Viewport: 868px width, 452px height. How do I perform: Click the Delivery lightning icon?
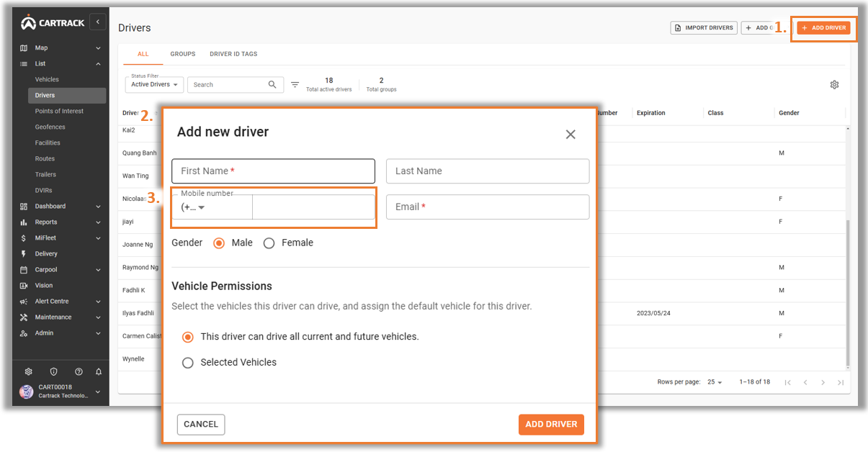coord(24,254)
